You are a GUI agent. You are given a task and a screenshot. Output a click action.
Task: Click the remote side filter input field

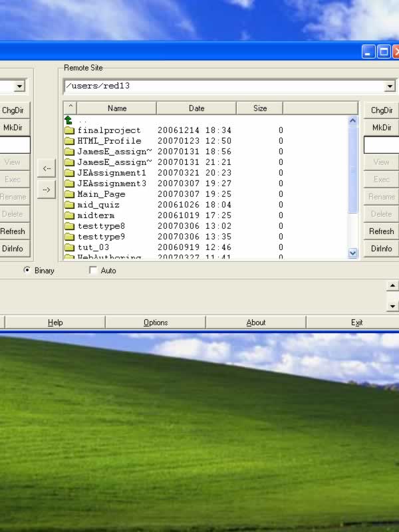coord(381,144)
